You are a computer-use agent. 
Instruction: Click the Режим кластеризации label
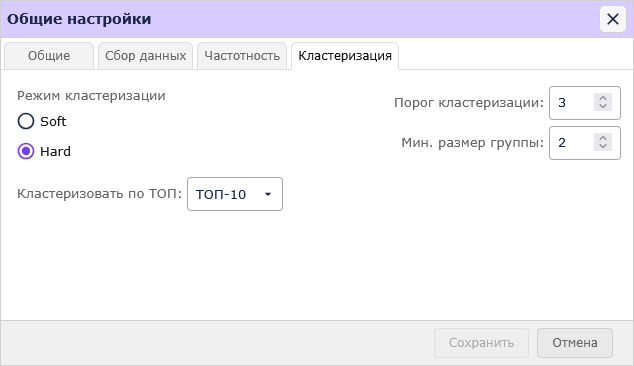91,96
